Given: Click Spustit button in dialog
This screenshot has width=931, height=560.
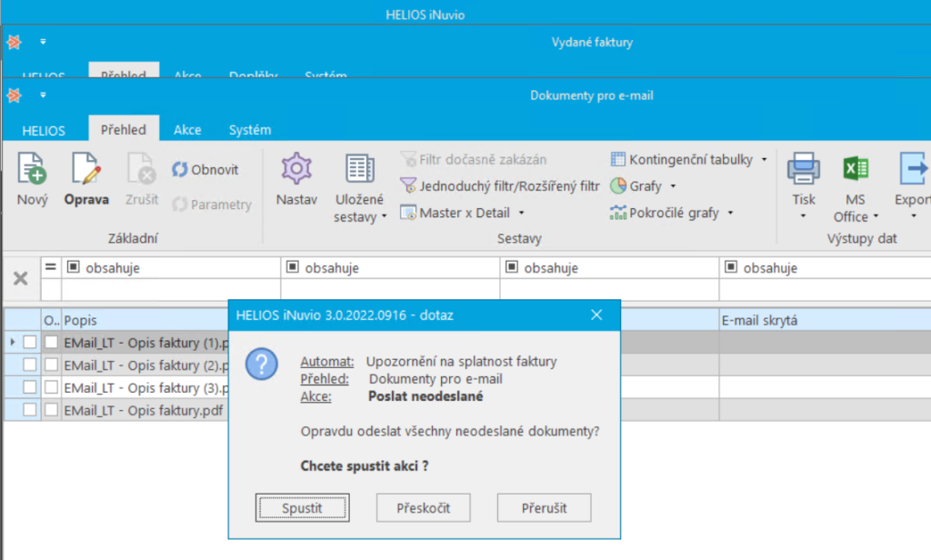Looking at the screenshot, I should tap(302, 508).
